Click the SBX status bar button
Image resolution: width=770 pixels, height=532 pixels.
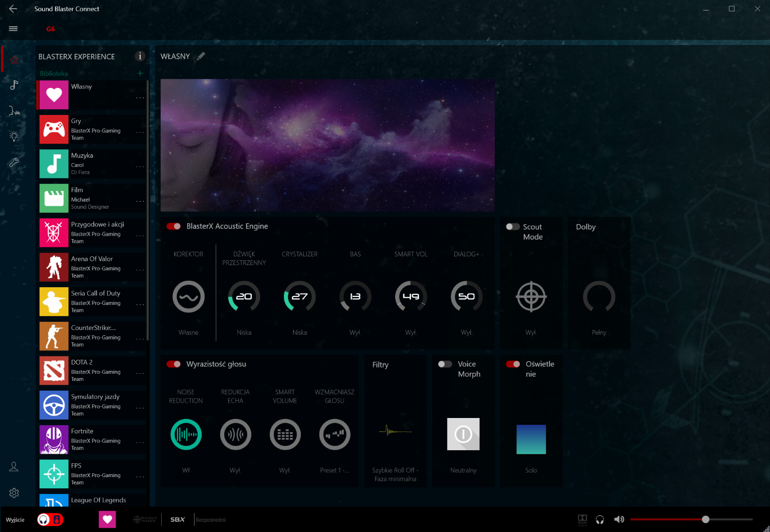178,519
